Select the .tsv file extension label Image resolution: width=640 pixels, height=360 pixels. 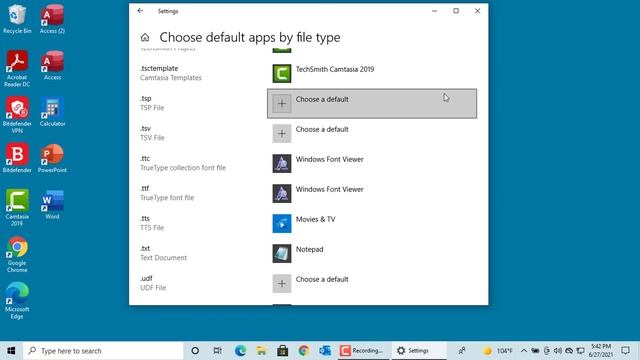click(146, 128)
